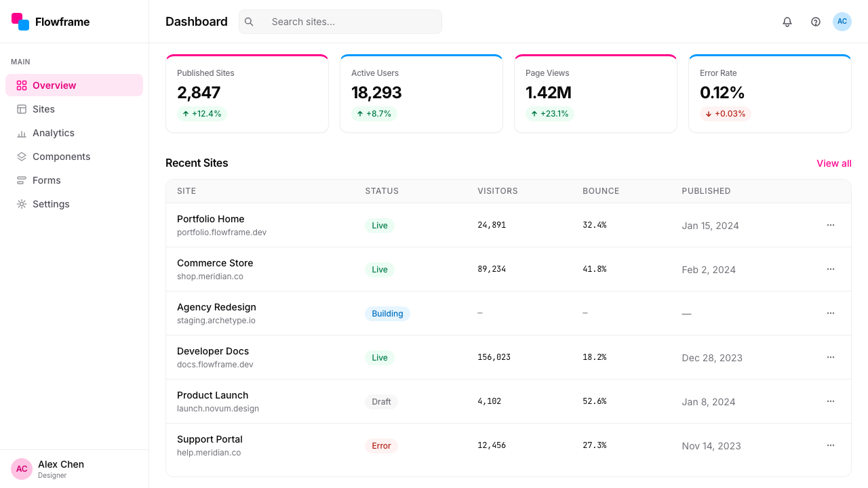
Task: Click the VISITORS column header
Action: pos(498,191)
